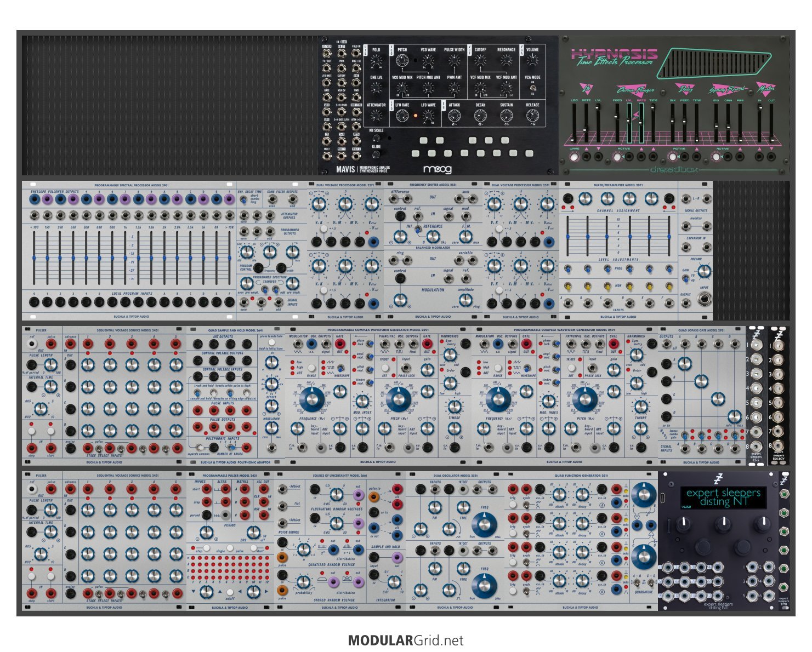Click the Mavis ATTACK envelope knob
This screenshot has width=812, height=652.
pos(455,116)
